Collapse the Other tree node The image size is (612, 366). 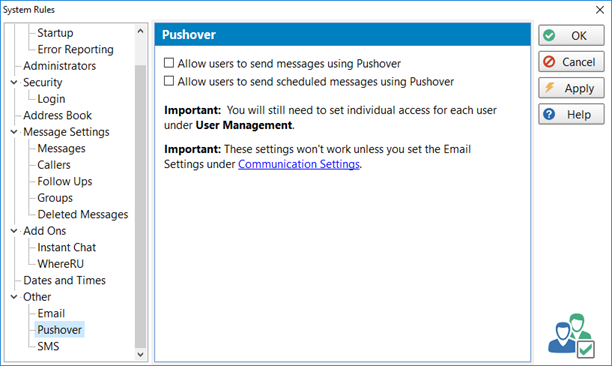tap(14, 297)
